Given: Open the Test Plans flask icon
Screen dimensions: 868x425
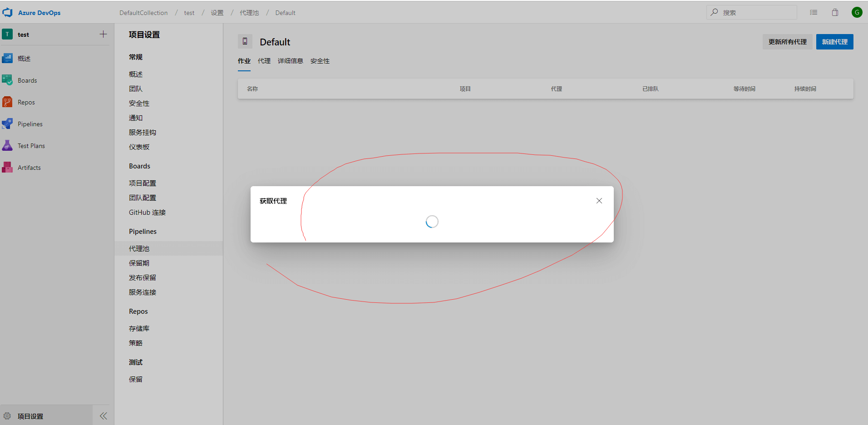Looking at the screenshot, I should pos(7,146).
